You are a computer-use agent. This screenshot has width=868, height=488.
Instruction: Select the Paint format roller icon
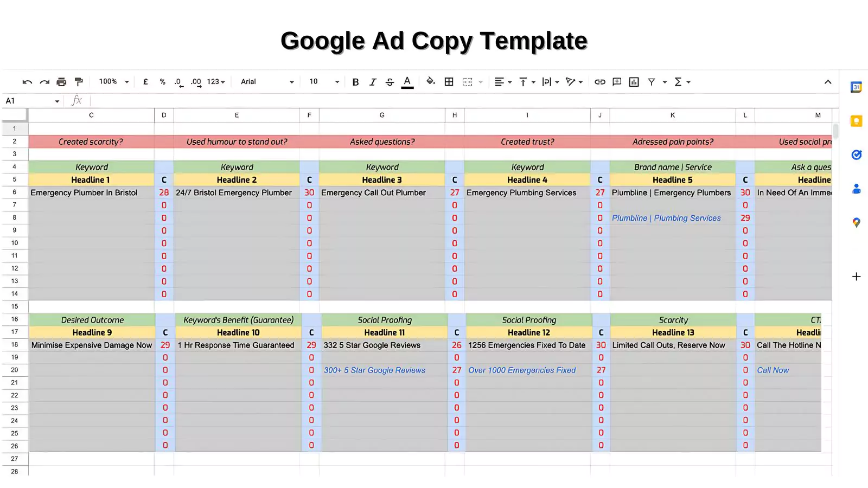[x=79, y=82]
